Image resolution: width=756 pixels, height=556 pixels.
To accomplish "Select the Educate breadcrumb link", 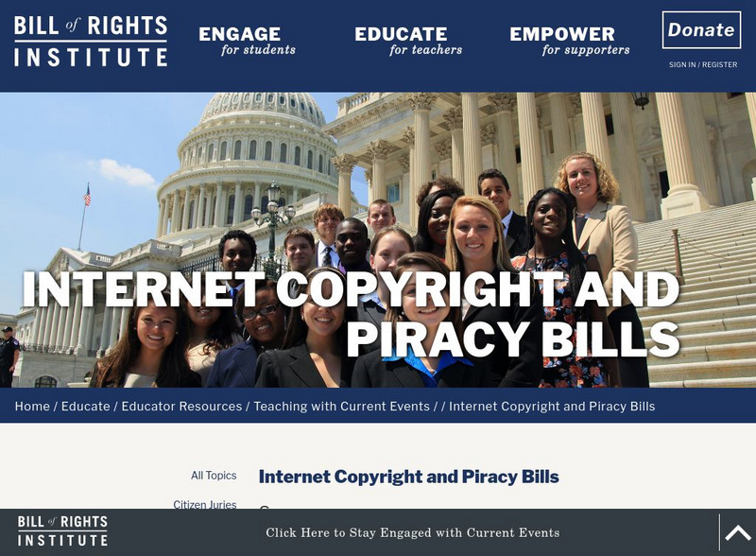I will pos(85,407).
